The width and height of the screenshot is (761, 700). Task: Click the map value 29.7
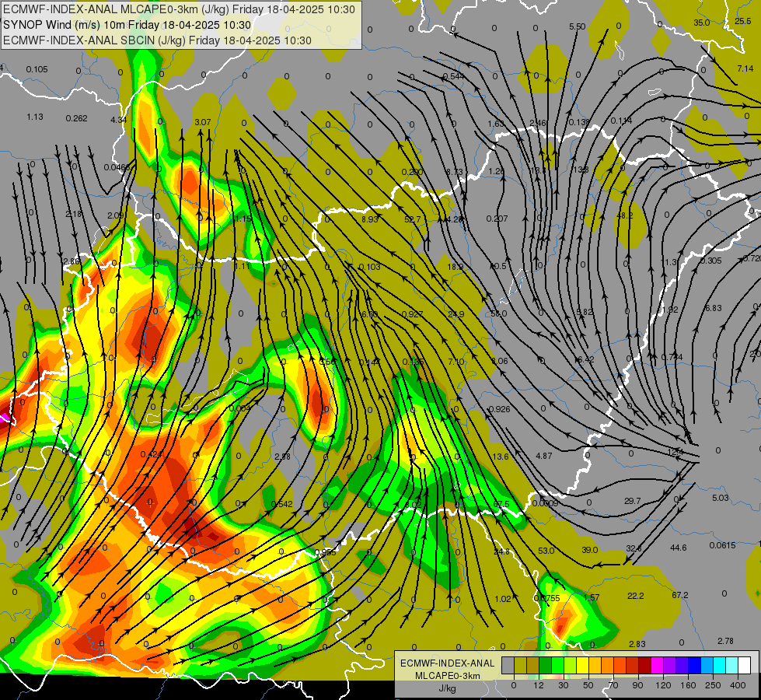pos(633,501)
